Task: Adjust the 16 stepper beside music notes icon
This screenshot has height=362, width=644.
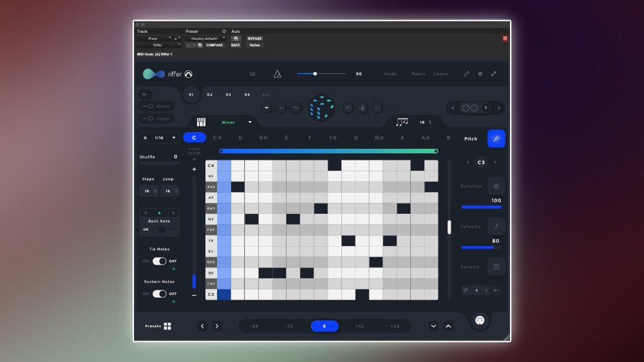Action: tap(425, 122)
